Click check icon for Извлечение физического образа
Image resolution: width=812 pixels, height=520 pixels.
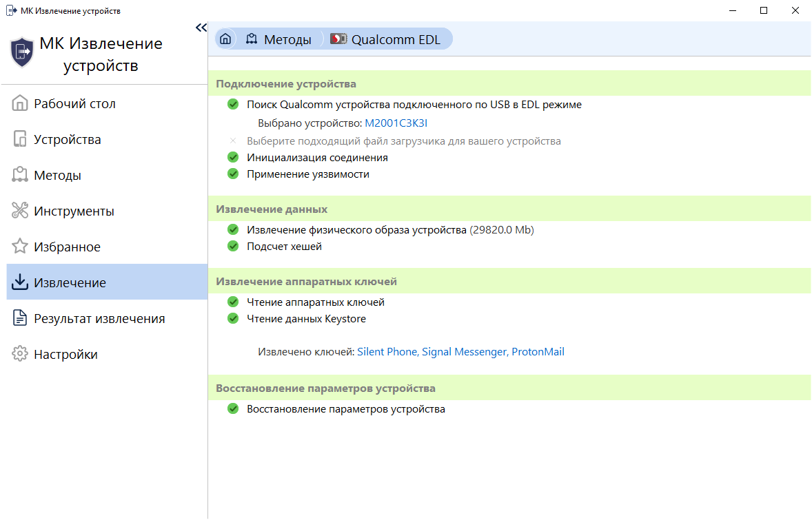pos(233,230)
